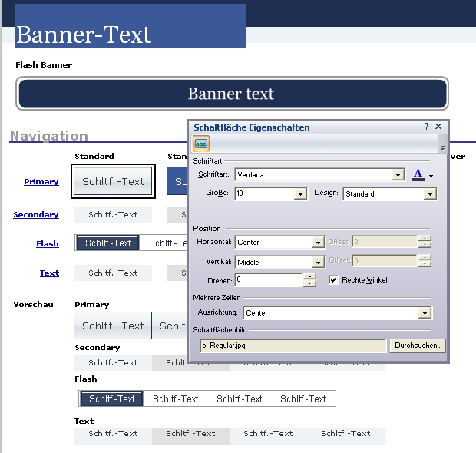Open the Größe size dropdown
This screenshot has height=453, width=476.
(300, 194)
